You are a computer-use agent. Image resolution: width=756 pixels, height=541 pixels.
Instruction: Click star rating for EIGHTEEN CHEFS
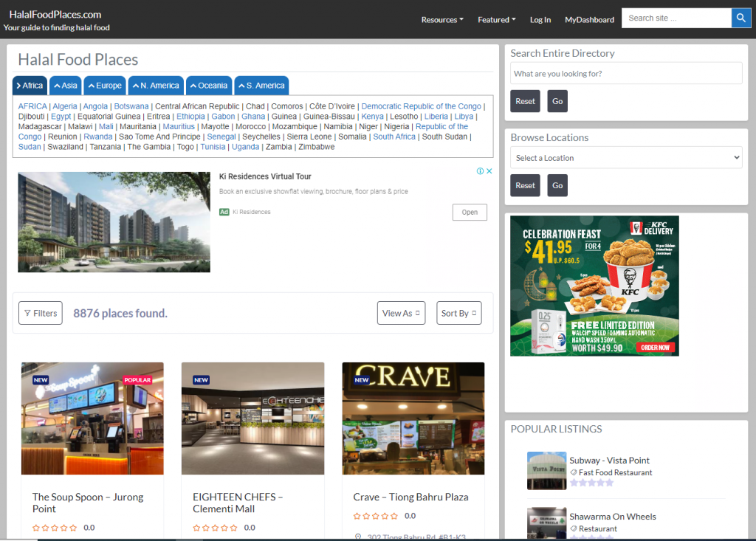215,528
